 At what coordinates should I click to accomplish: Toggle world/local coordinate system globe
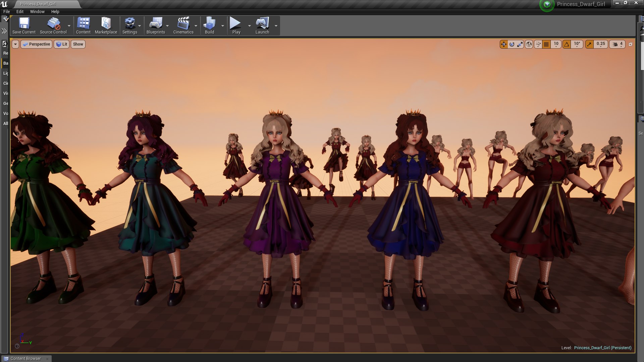tap(529, 44)
